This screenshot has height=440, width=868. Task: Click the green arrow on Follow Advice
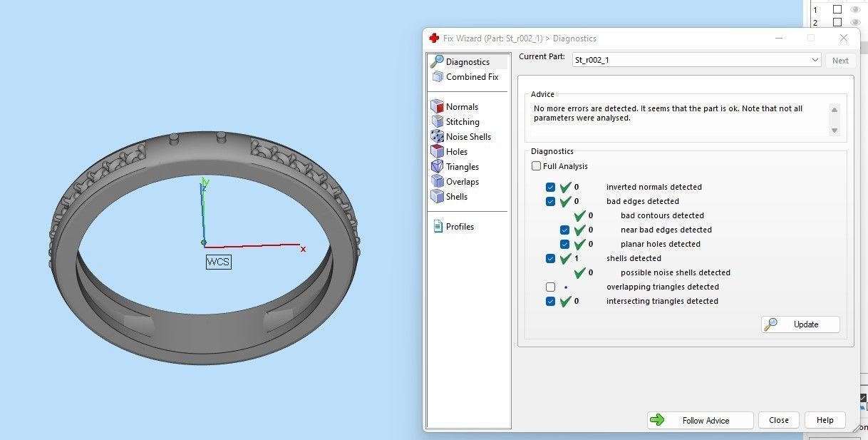point(657,420)
